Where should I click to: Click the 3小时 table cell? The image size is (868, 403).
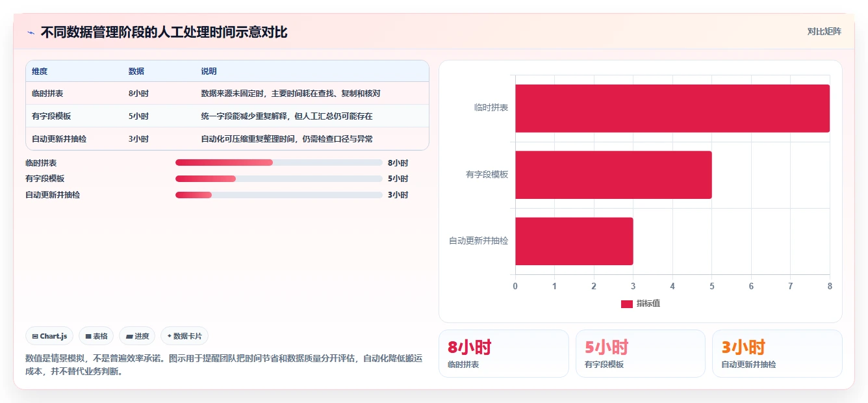pos(138,139)
